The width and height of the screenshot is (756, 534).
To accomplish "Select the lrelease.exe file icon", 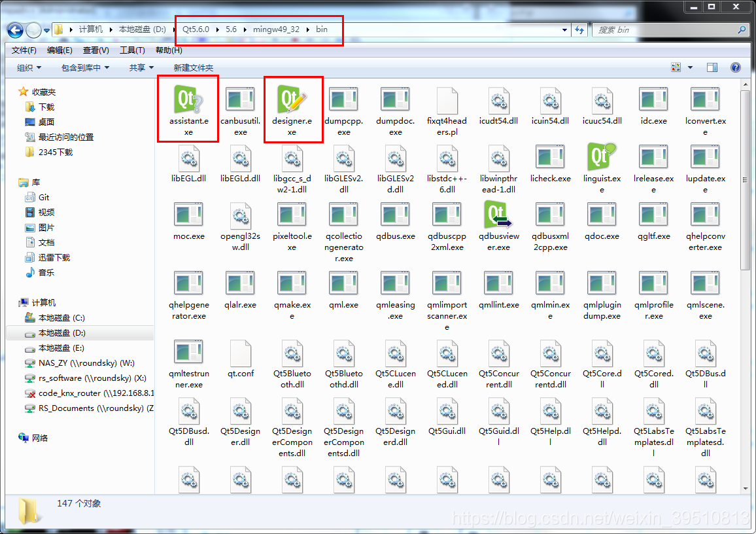I will [653, 157].
